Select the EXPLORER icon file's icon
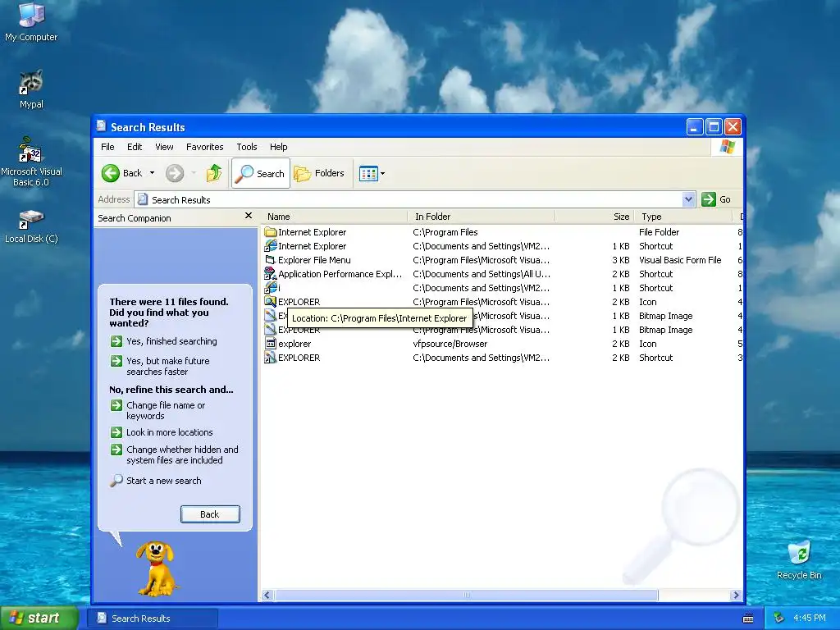Viewport: 840px width, 630px height. coord(271,302)
